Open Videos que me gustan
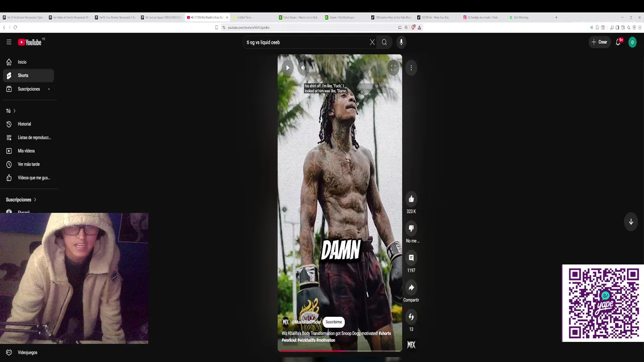Viewport: 644px width, 362px height. coord(29,177)
